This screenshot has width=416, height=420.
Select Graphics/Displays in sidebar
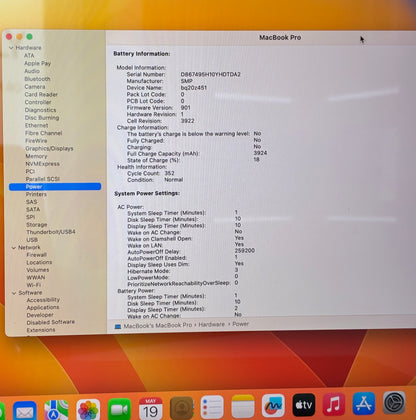49,148
